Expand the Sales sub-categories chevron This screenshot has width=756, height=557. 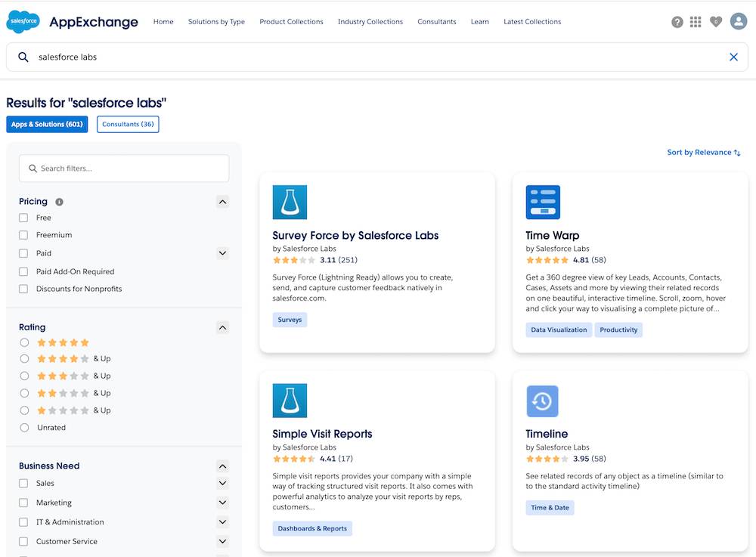(222, 483)
